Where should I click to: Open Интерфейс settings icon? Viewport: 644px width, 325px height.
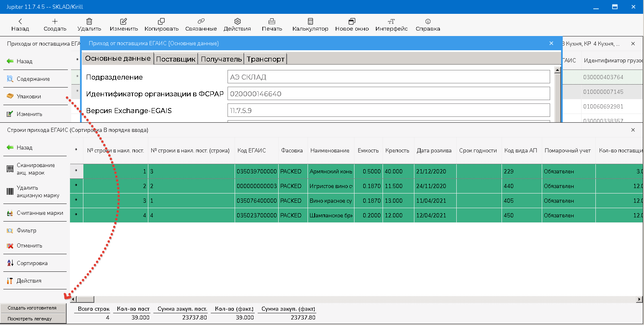[x=391, y=21]
